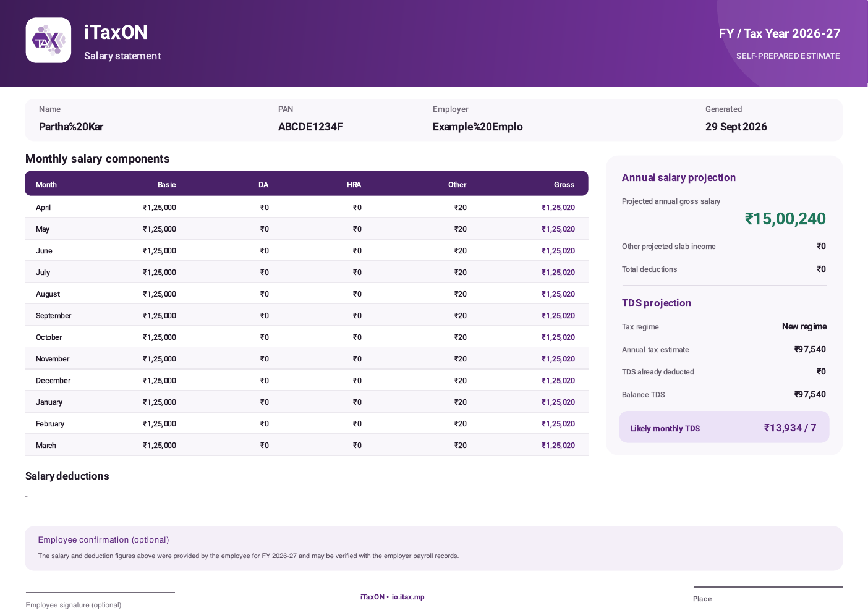Click the New regime value
The height and width of the screenshot is (613, 868).
804,326
